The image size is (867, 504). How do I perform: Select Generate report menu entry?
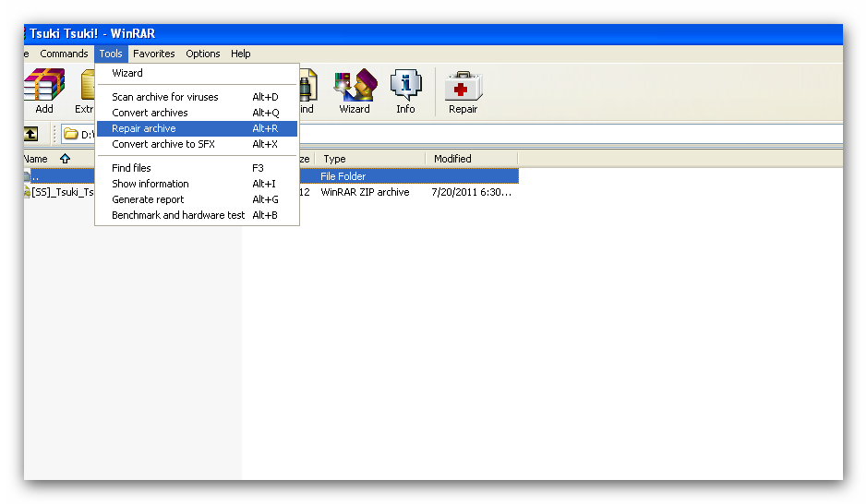(197, 199)
